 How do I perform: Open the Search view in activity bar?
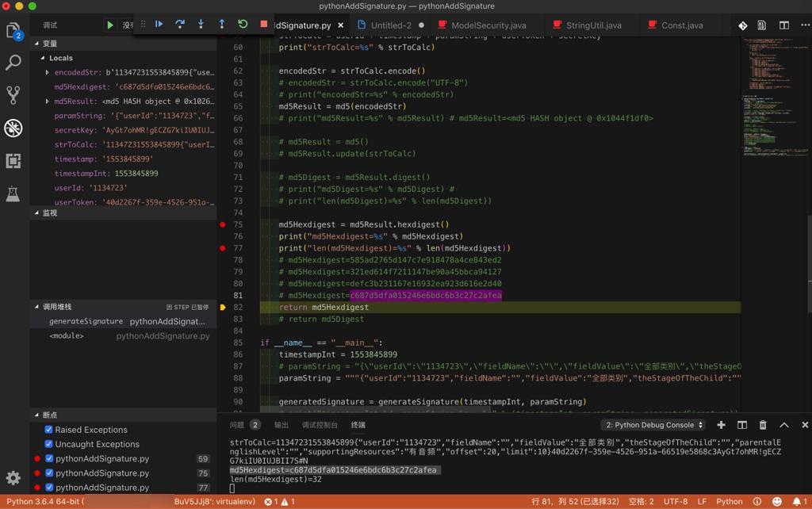pyautogui.click(x=13, y=63)
